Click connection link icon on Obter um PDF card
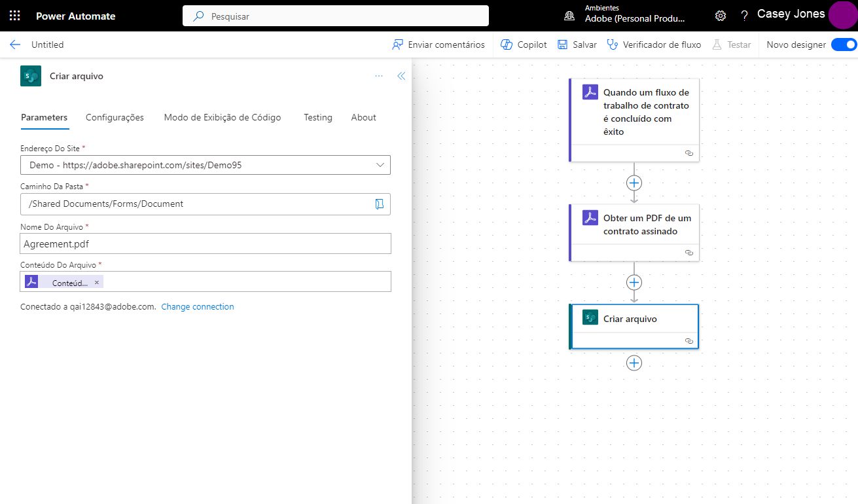This screenshot has height=504, width=858. (688, 252)
